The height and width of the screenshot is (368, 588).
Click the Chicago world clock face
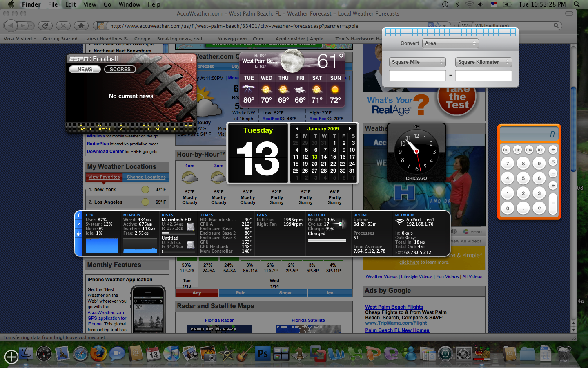(416, 151)
